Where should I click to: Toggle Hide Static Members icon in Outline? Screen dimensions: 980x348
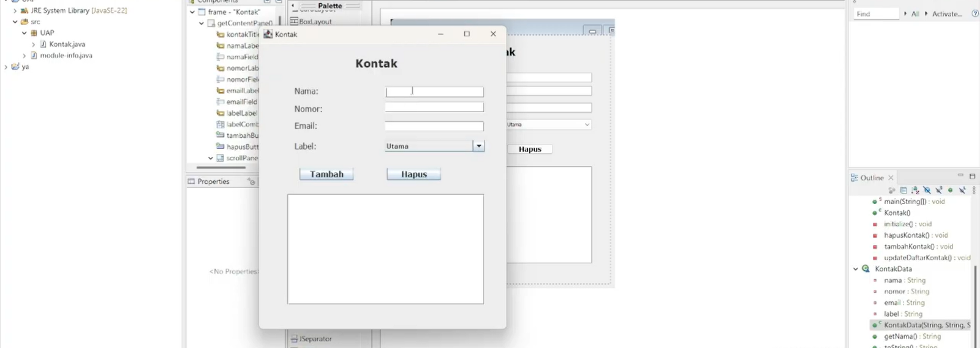(x=938, y=191)
